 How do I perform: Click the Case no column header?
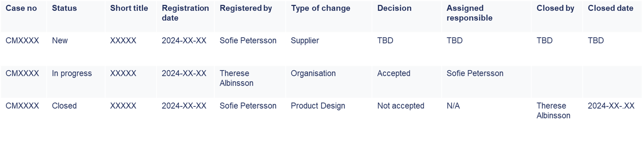click(21, 8)
